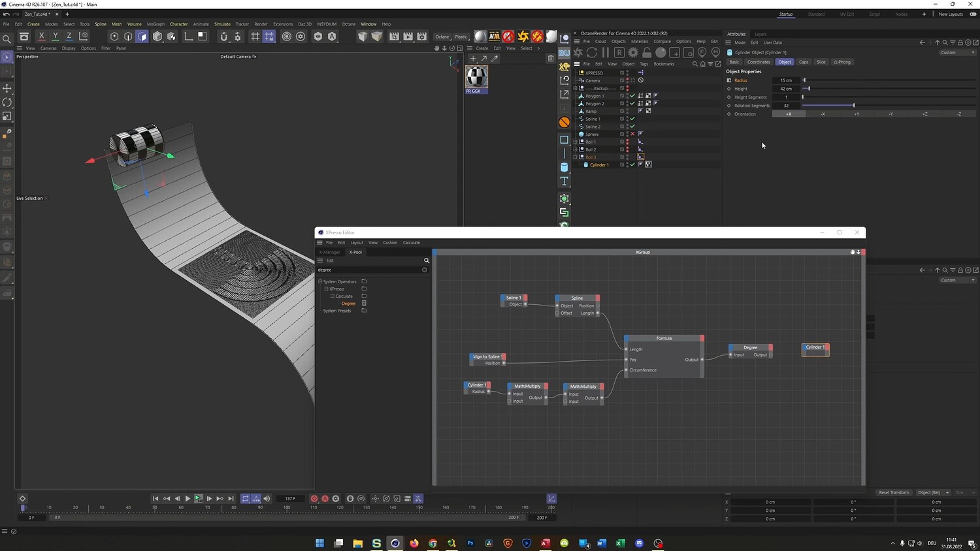Expand the Roll 1 object hierarchy

click(x=576, y=142)
